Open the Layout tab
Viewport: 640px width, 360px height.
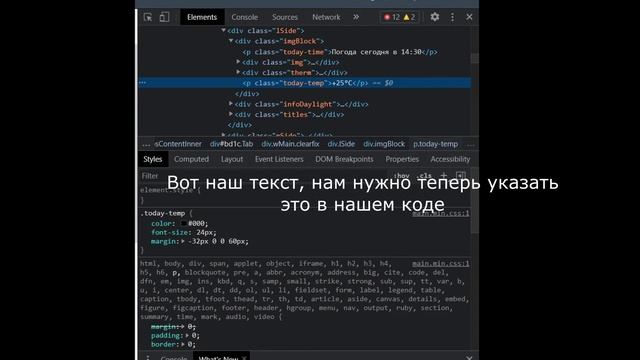(232, 159)
